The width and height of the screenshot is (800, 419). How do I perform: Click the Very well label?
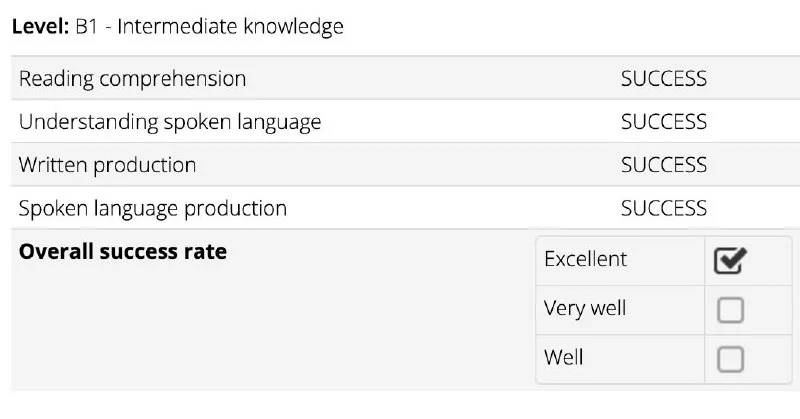(585, 308)
